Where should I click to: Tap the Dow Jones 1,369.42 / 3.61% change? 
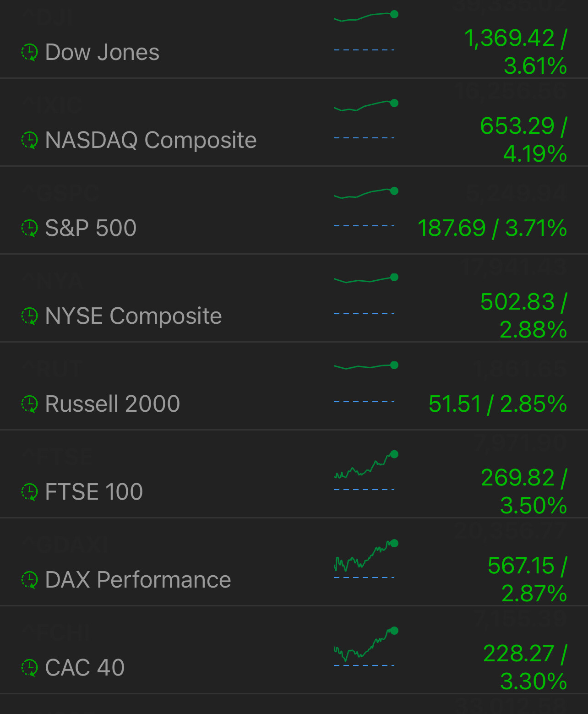[516, 52]
